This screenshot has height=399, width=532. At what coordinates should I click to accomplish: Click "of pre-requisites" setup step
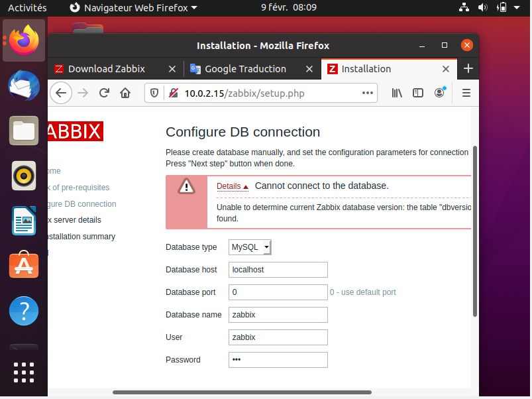click(x=81, y=188)
